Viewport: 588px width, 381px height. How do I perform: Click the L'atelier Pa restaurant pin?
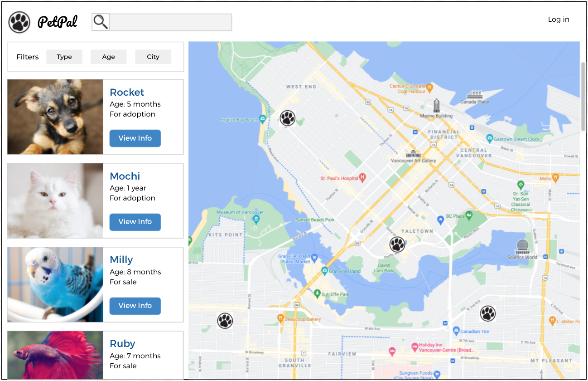552,321
